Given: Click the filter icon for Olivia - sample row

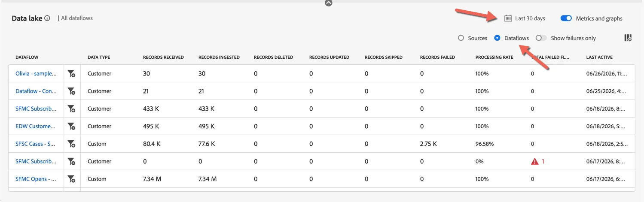Looking at the screenshot, I should (x=72, y=74).
